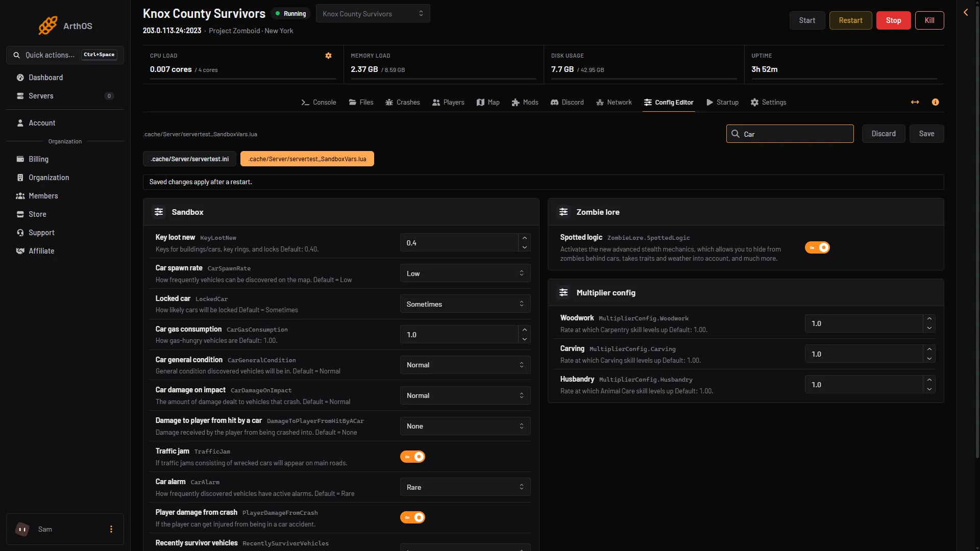Open the Quick actions search box
980x551 pixels.
[65, 55]
